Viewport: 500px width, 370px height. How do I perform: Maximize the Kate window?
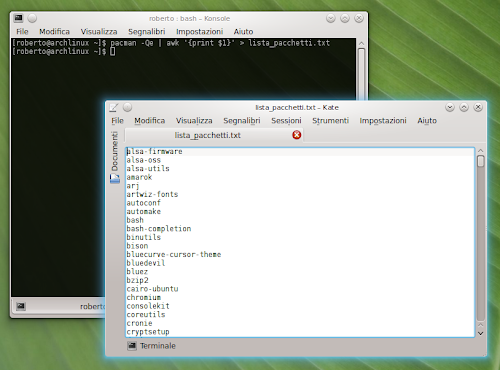point(464,107)
